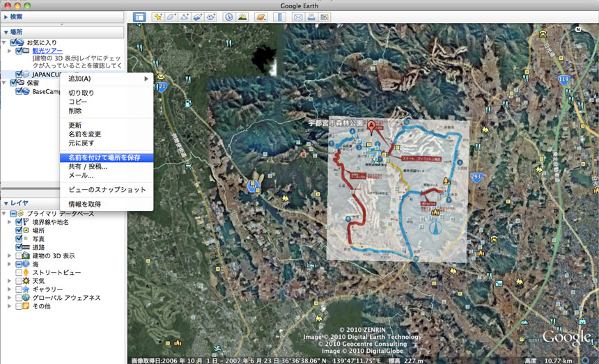Choose 情報を取得 from context menu
The height and width of the screenshot is (364, 599).
tap(107, 204)
